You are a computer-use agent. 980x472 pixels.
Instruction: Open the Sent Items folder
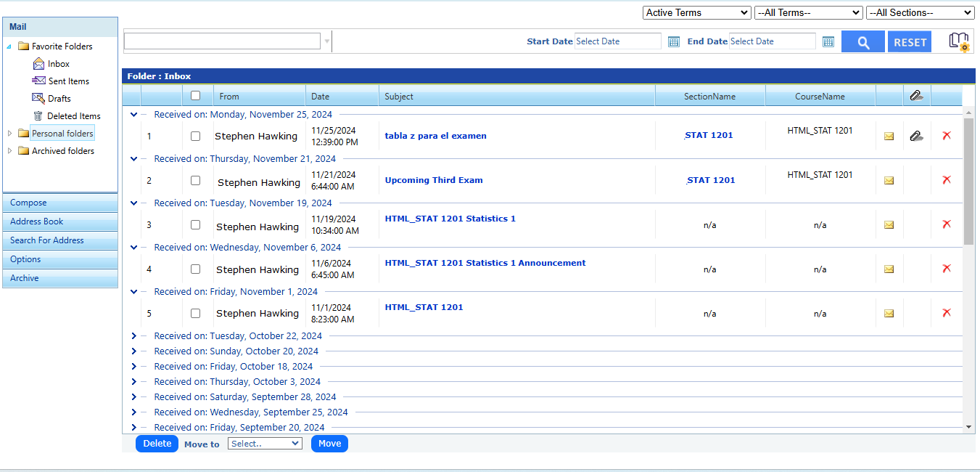click(x=68, y=81)
